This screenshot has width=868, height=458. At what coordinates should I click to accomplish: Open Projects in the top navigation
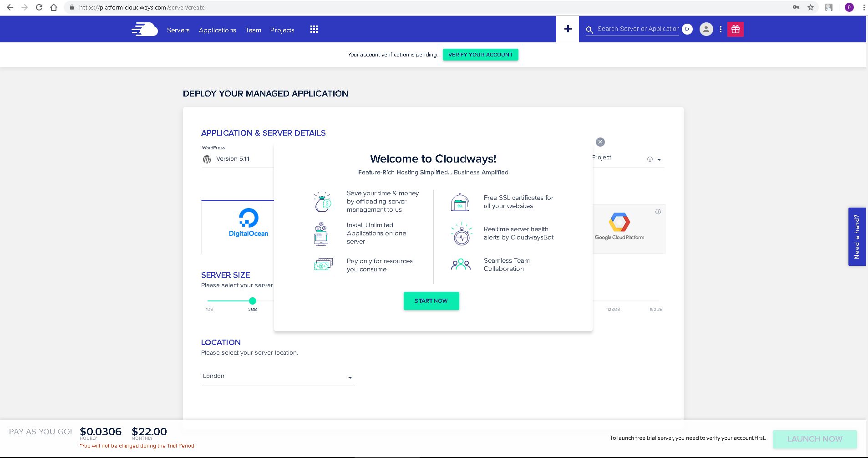pos(282,30)
